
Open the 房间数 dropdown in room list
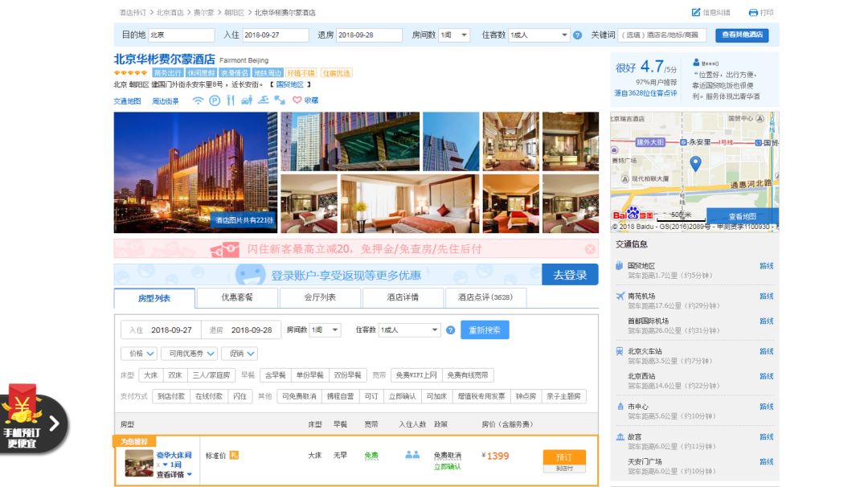point(325,329)
